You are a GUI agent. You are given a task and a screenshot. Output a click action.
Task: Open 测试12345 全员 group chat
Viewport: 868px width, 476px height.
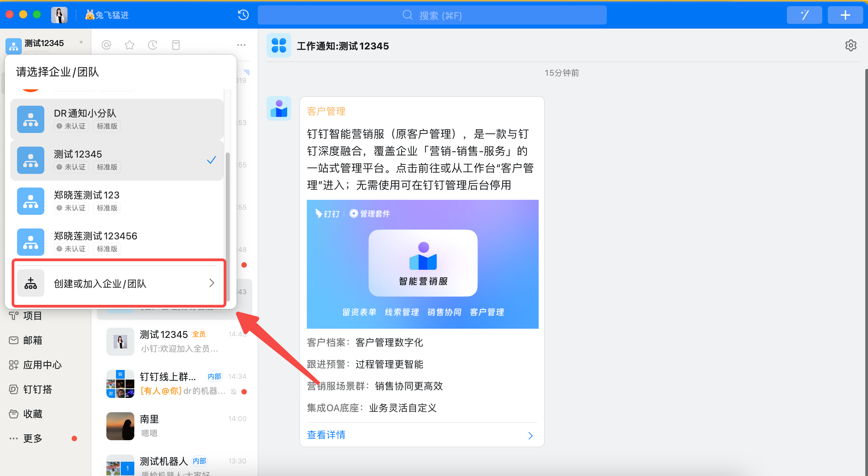click(x=175, y=342)
